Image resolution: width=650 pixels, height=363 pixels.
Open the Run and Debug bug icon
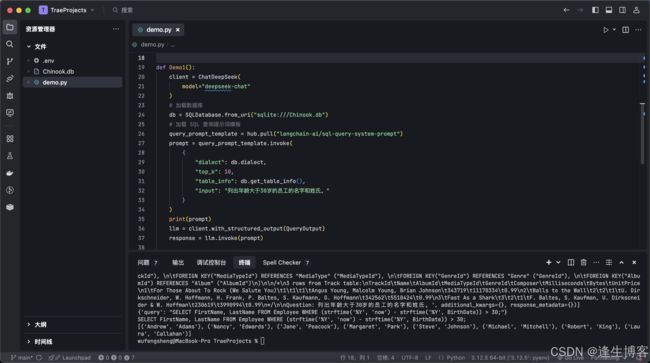click(x=10, y=96)
